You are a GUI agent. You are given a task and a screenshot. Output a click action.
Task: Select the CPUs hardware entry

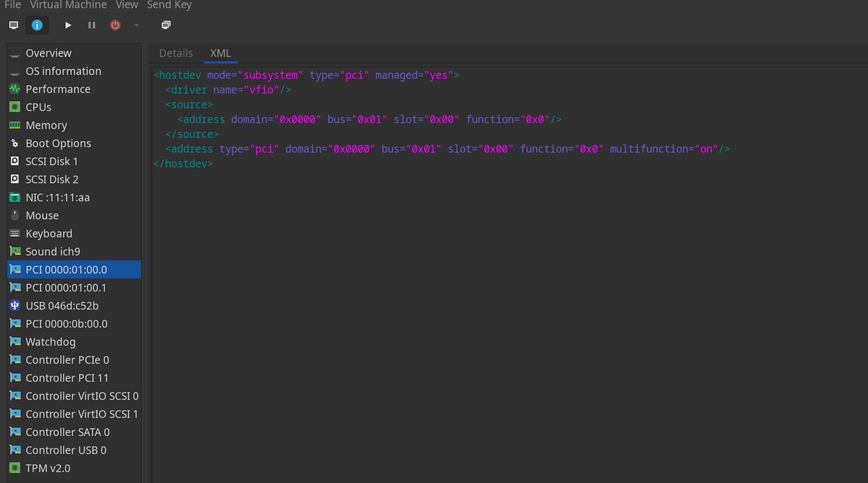click(x=38, y=107)
